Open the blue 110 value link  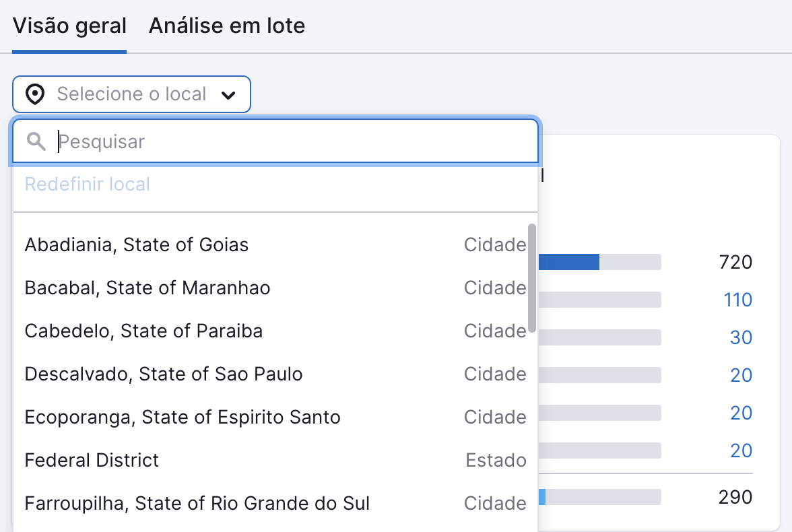pos(737,300)
